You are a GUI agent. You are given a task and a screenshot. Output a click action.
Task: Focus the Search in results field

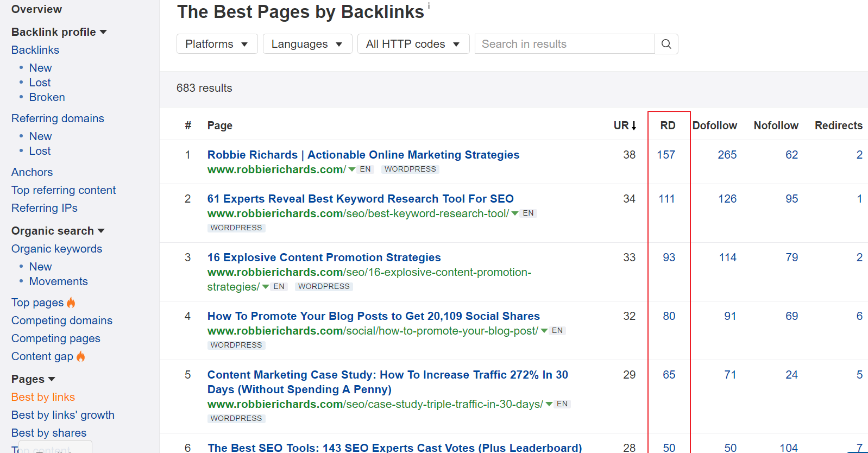tap(564, 44)
